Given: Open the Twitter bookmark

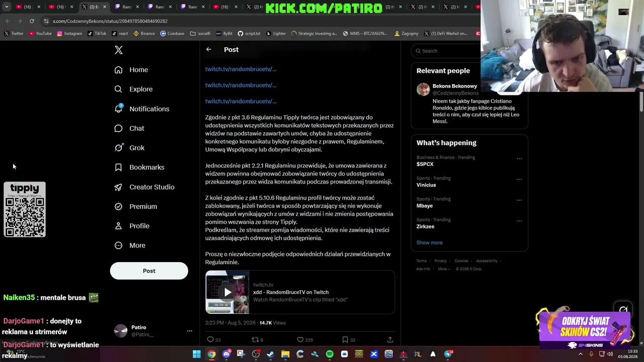Looking at the screenshot, I should point(14,34).
